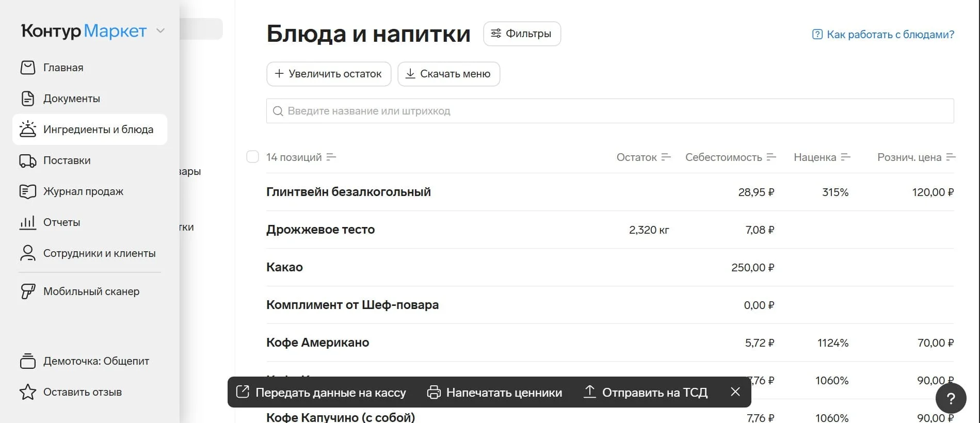
Task: Click the Оставить отзыв star icon
Action: point(28,392)
